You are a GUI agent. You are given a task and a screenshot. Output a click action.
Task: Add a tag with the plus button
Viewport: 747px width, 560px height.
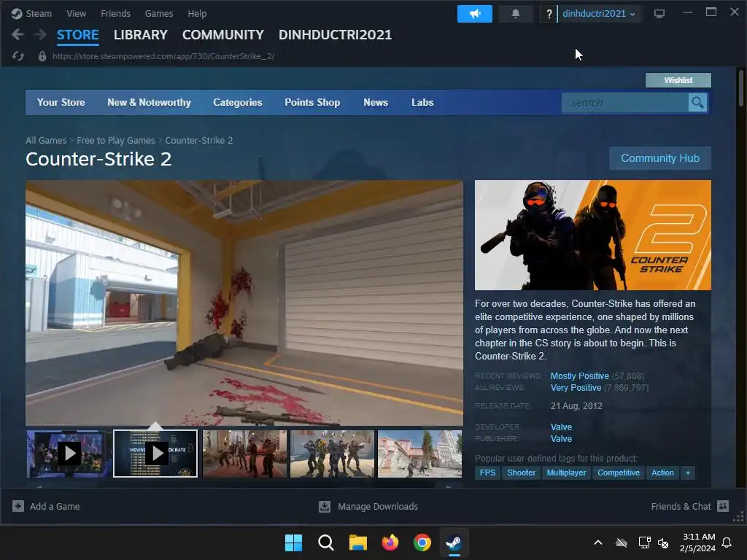pos(687,472)
